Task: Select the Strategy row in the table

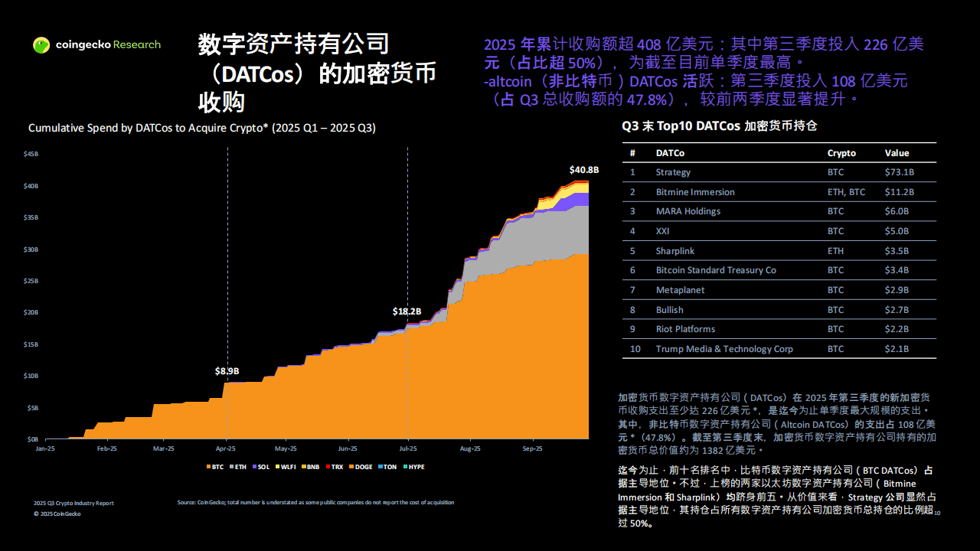Action: [x=779, y=172]
